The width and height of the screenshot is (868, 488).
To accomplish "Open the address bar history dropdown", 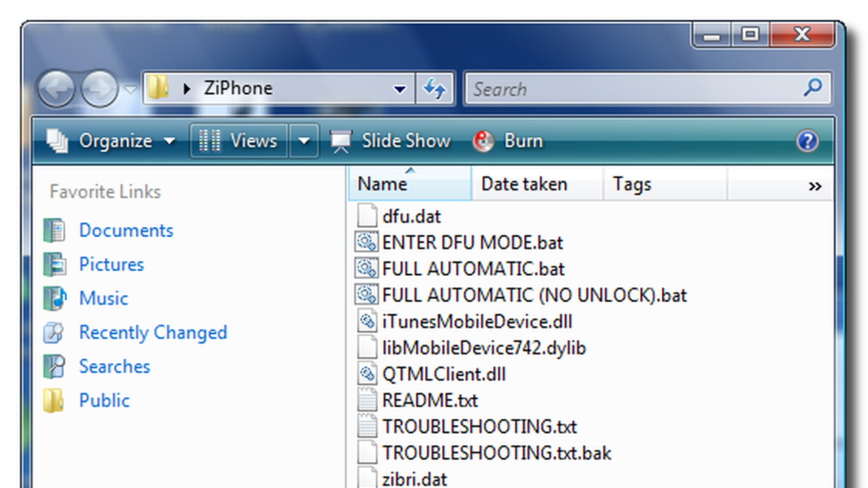I will coord(400,89).
